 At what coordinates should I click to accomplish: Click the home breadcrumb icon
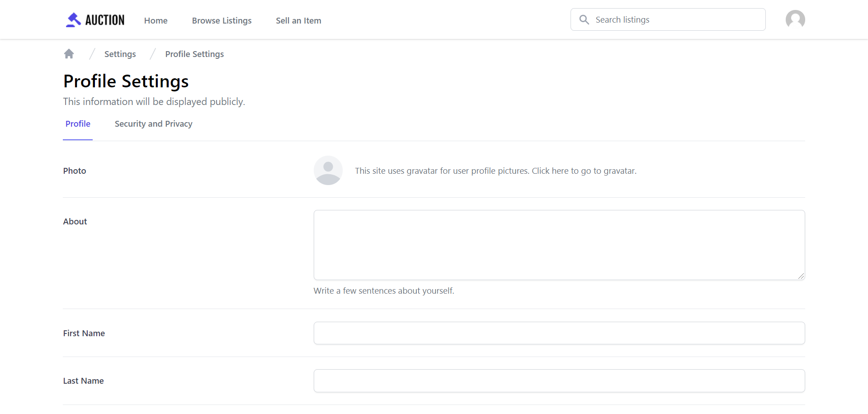pos(69,54)
